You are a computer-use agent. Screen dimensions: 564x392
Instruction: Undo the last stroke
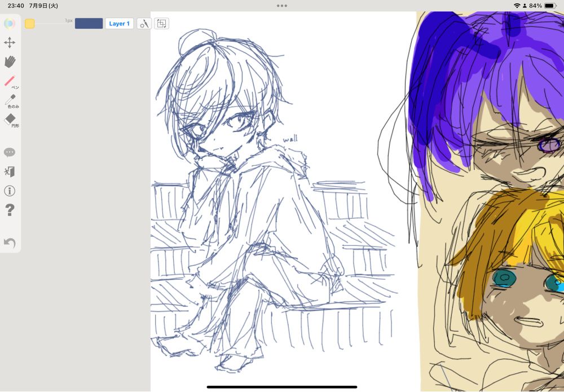[x=10, y=243]
